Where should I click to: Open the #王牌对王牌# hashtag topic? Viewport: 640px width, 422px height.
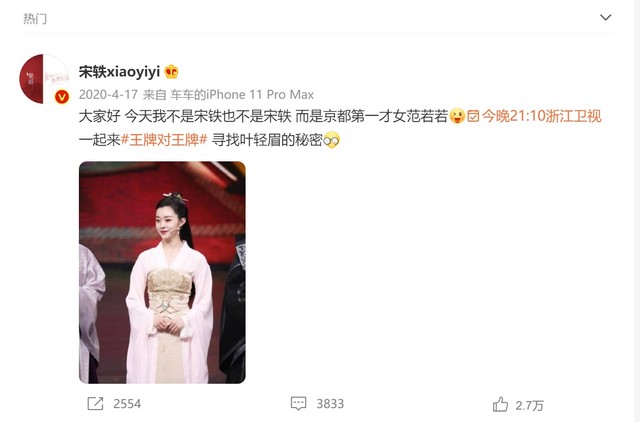click(x=164, y=140)
